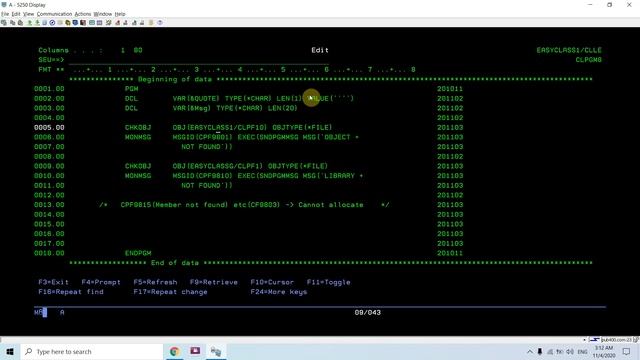Click the taskbar clock showing 3:12 AM
This screenshot has height=360, width=640.
point(604,351)
